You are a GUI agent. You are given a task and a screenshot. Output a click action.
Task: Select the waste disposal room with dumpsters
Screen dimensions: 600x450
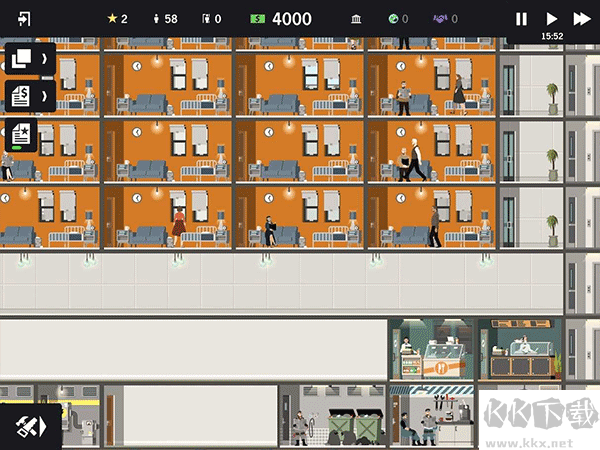click(x=332, y=416)
